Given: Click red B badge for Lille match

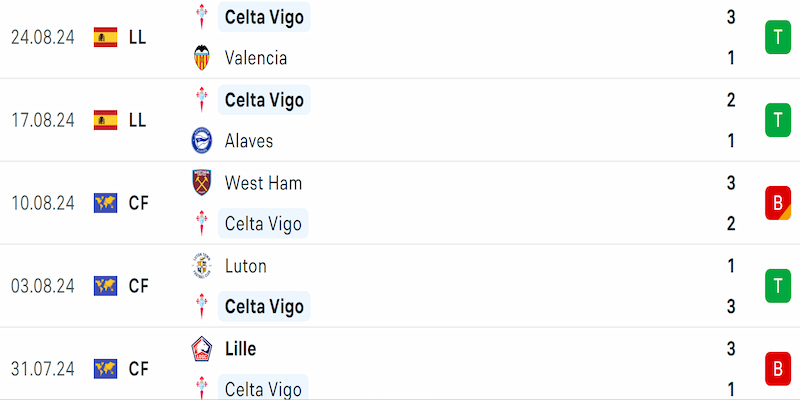Looking at the screenshot, I should [x=778, y=368].
